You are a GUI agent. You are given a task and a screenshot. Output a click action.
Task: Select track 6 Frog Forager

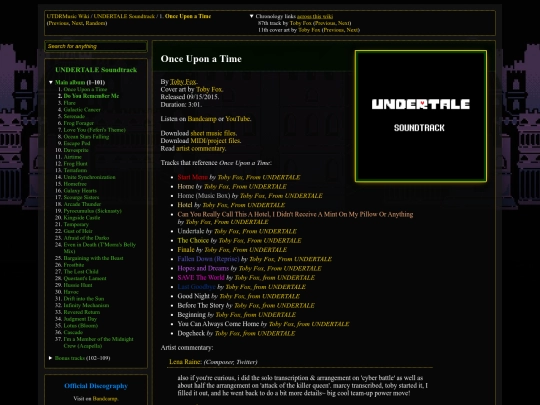[x=79, y=123]
